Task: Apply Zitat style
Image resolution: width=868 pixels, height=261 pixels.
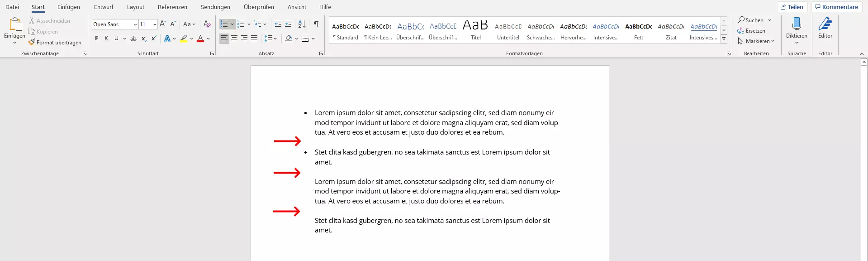Action: [x=671, y=31]
